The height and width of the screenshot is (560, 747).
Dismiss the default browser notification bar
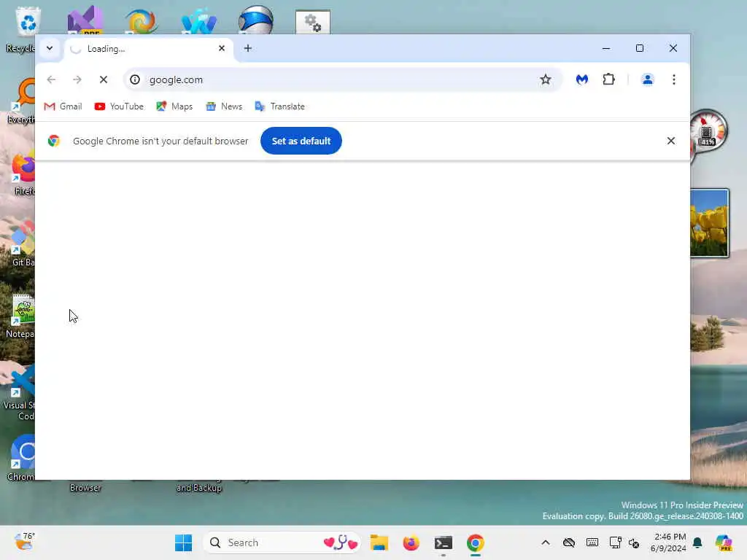(x=671, y=141)
